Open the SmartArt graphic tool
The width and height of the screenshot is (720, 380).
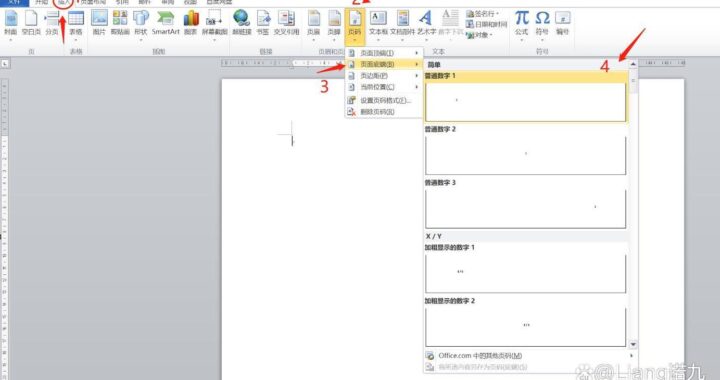[165, 23]
